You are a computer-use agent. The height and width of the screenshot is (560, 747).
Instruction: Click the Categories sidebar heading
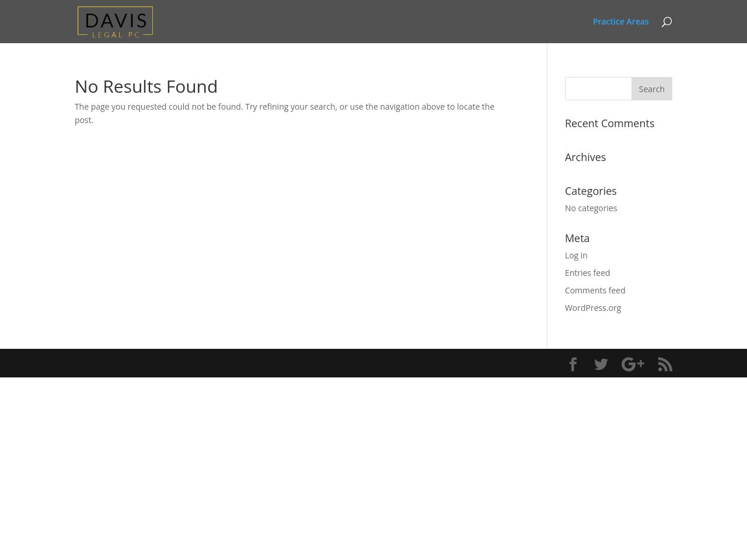pyautogui.click(x=591, y=191)
